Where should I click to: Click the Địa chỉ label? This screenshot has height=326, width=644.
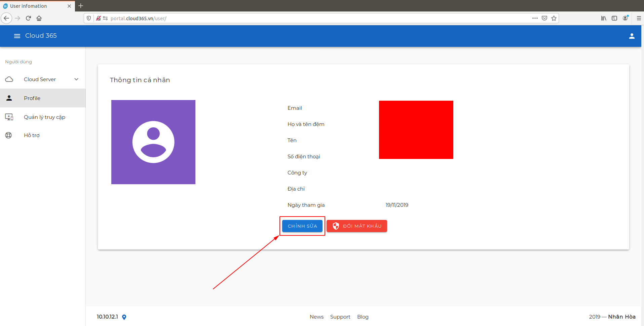[x=296, y=189]
